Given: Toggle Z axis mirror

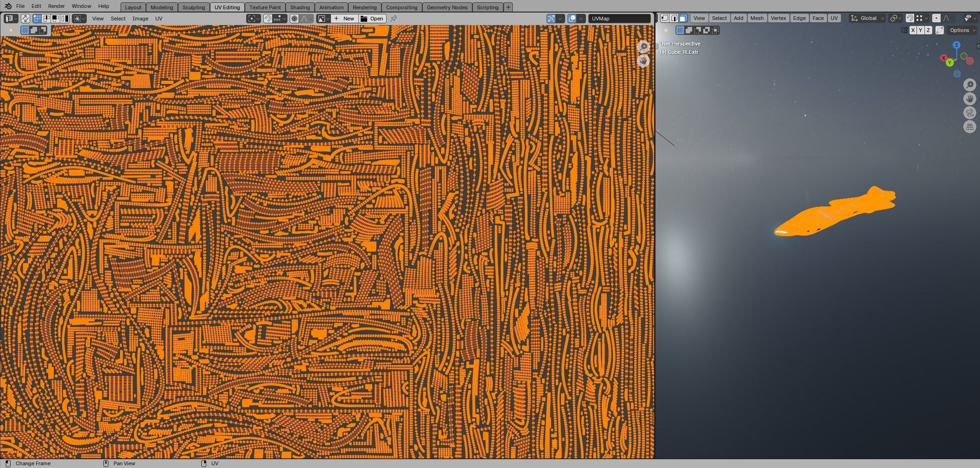Looking at the screenshot, I should tap(928, 30).
